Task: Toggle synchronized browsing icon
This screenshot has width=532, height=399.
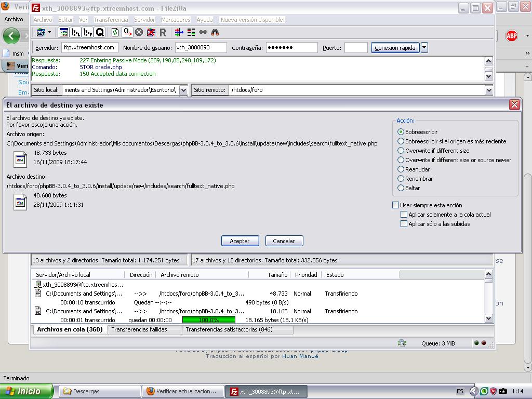Action: point(203,32)
